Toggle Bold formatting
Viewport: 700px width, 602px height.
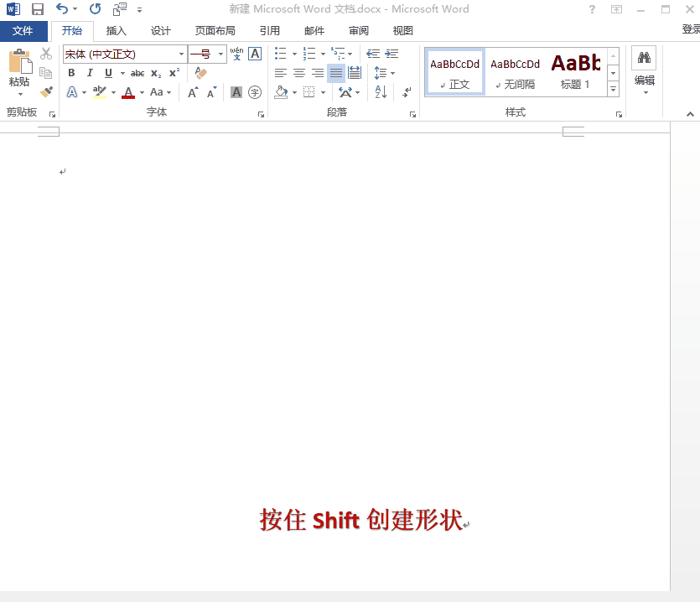click(71, 73)
